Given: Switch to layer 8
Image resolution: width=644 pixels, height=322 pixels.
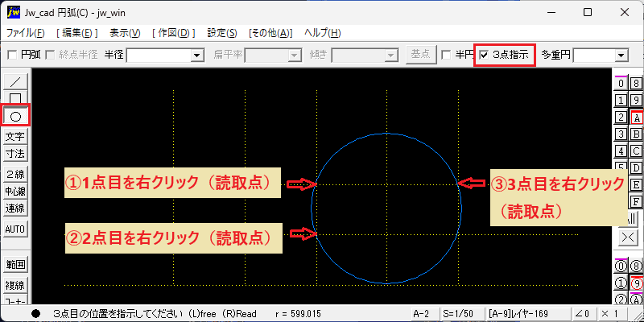Looking at the screenshot, I should pos(636,84).
